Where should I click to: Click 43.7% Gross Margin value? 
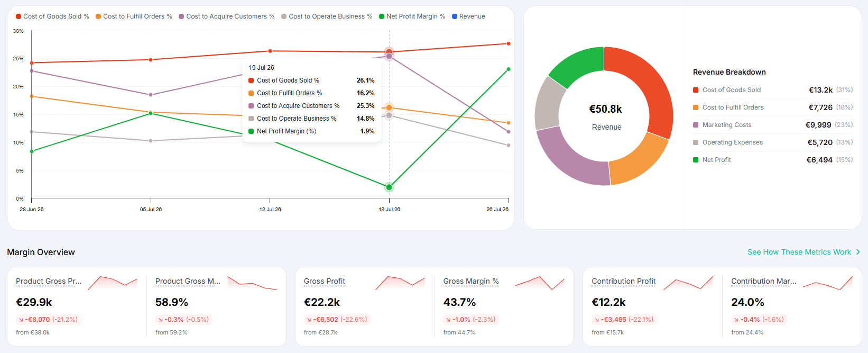point(459,302)
